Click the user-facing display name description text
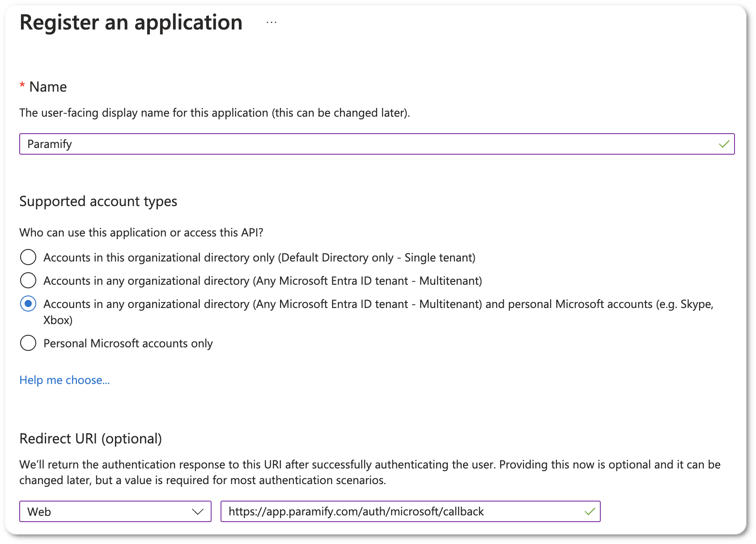756x544 pixels. (215, 113)
